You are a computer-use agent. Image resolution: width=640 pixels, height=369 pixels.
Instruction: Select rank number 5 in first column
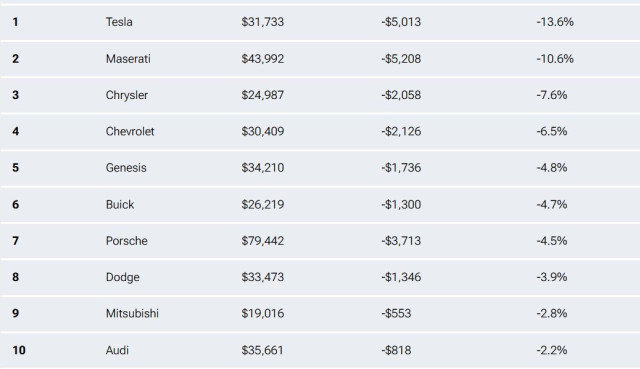point(16,168)
